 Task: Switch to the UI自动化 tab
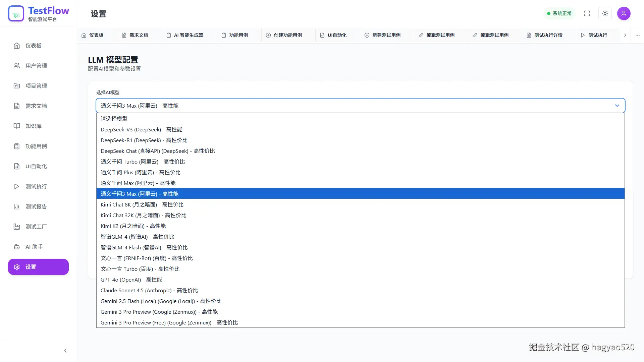(x=337, y=35)
